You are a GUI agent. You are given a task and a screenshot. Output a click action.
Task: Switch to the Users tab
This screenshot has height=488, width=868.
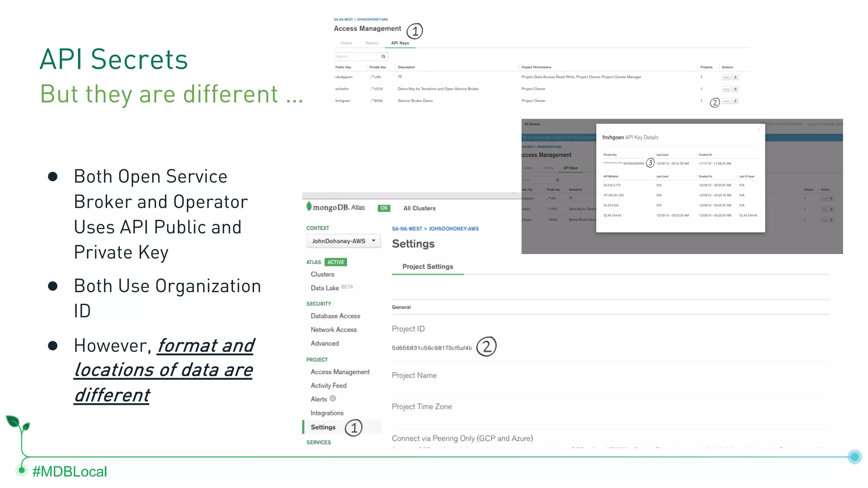pos(346,43)
